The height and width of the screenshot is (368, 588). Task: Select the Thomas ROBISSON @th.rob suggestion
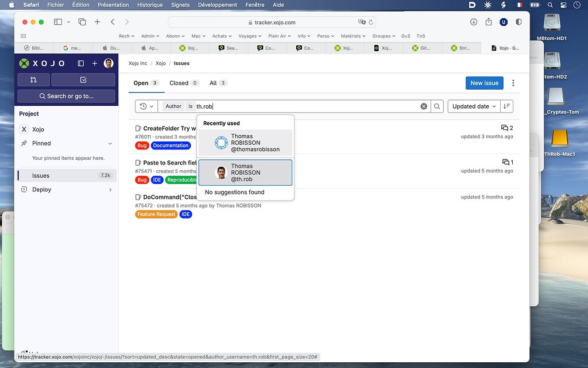point(245,172)
